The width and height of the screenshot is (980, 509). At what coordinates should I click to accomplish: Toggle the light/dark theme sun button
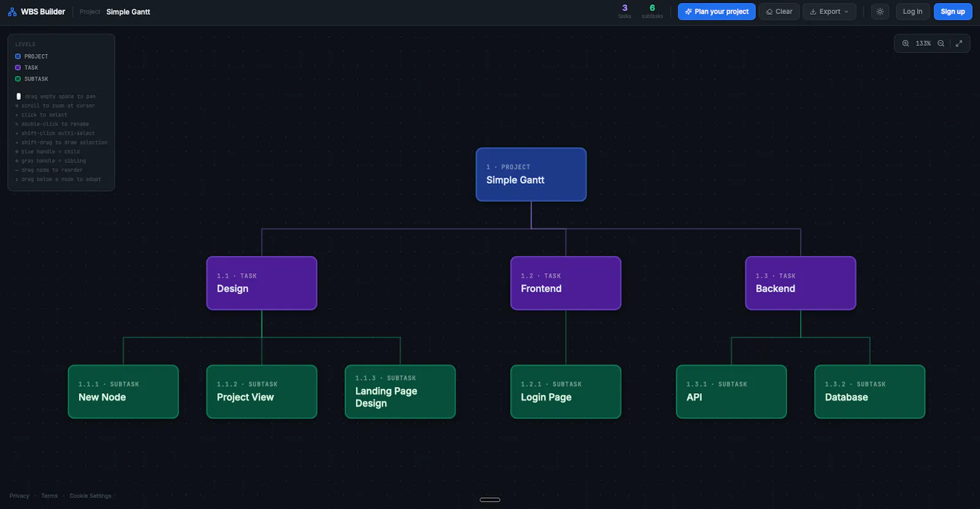point(880,12)
